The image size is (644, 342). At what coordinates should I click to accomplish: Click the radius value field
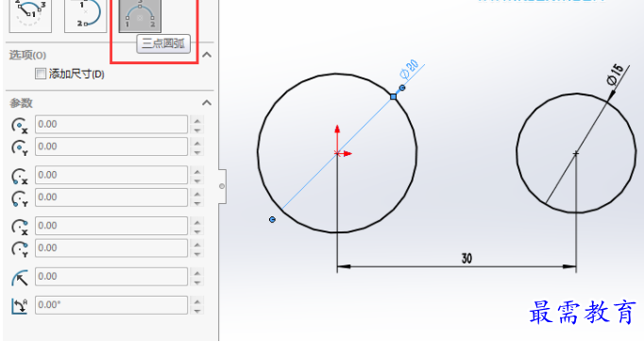tap(111, 276)
